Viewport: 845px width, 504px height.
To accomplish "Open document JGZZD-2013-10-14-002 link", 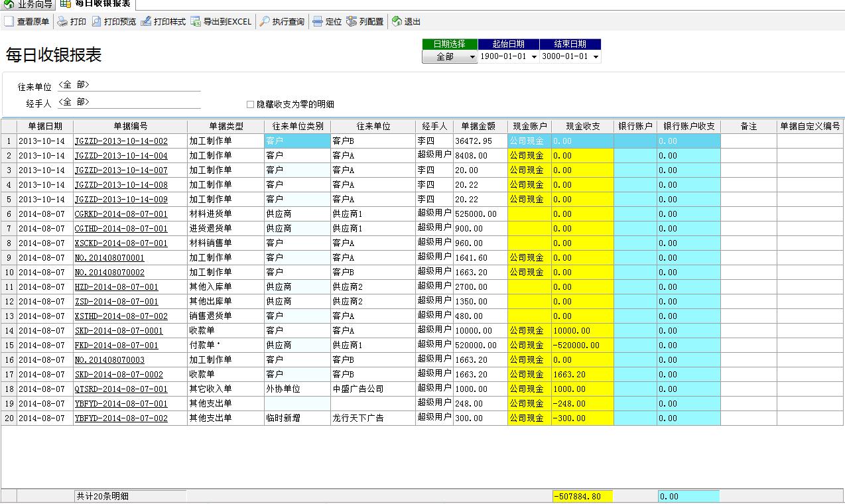I will click(x=121, y=141).
